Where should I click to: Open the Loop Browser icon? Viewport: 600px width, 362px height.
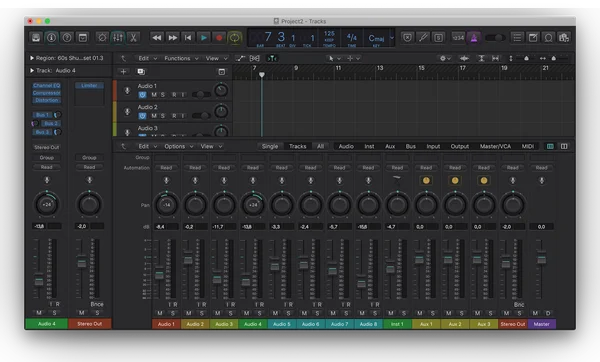(x=548, y=38)
